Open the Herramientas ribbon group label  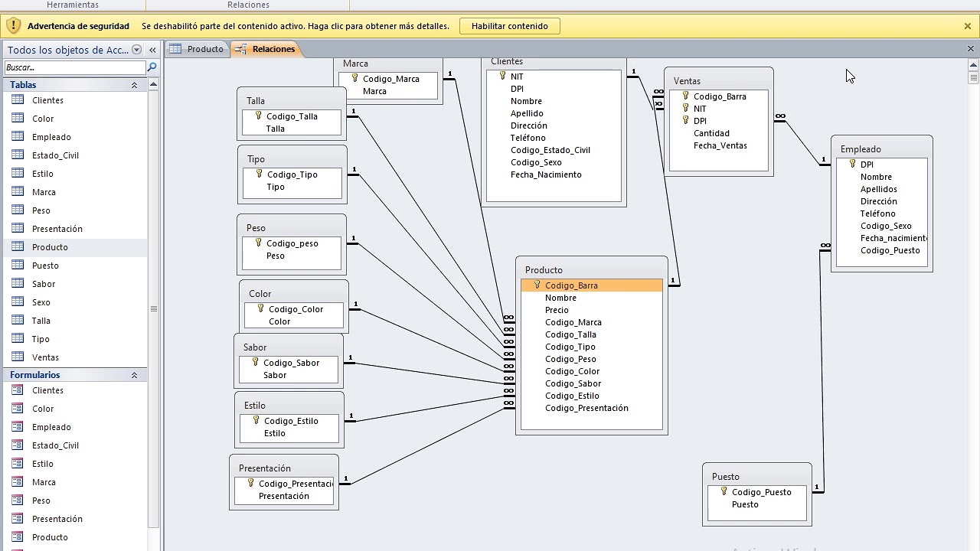(x=73, y=5)
